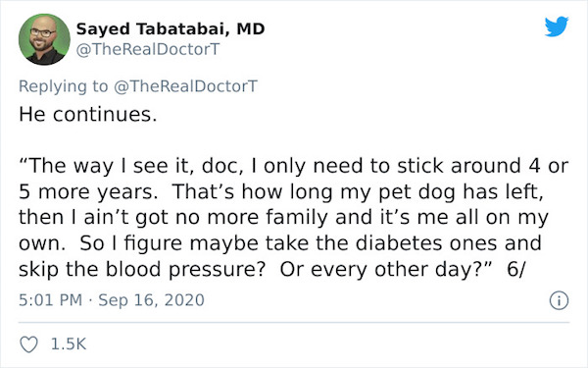Screen dimensions: 588x368
Task: Click the divider line above the likes
Action: pos(294,322)
